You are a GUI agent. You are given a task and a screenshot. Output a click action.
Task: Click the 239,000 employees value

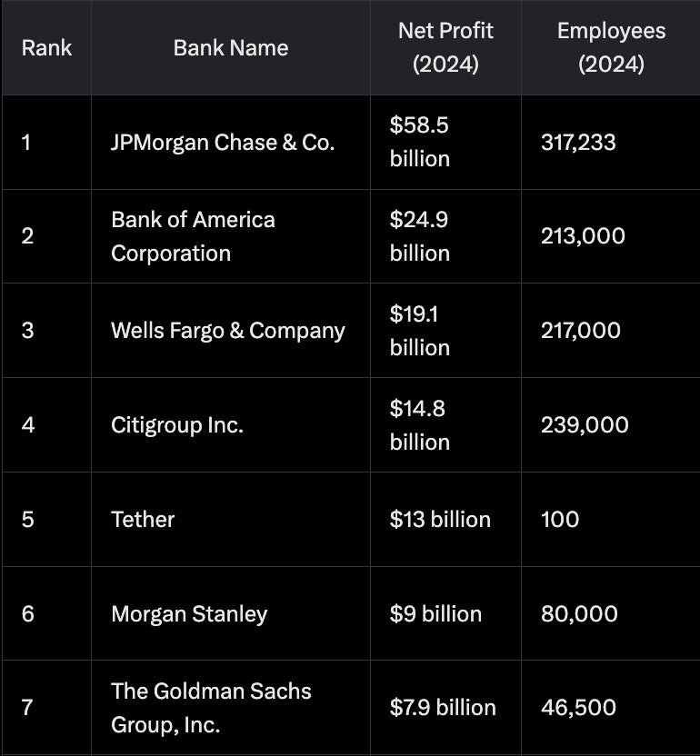click(x=585, y=425)
